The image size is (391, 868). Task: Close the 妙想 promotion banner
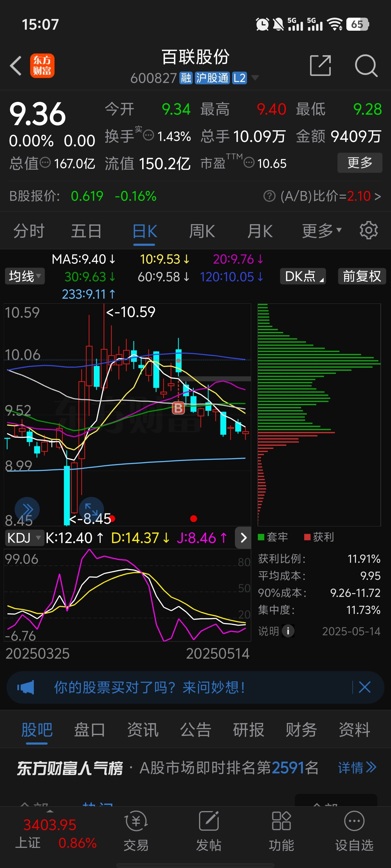click(364, 687)
